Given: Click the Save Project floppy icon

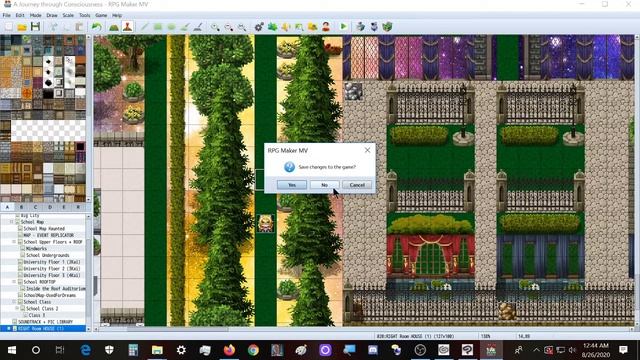Looking at the screenshot, I should tap(36, 27).
